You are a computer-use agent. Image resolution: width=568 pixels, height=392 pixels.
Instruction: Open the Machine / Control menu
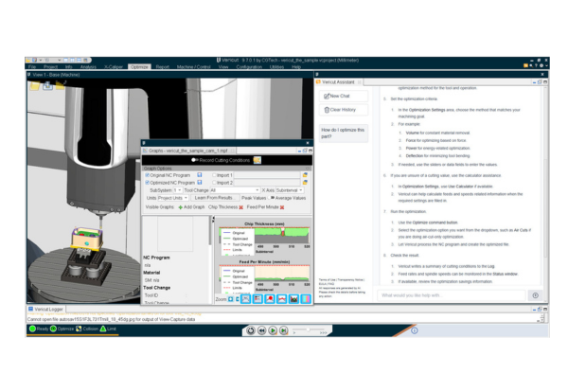pos(193,67)
